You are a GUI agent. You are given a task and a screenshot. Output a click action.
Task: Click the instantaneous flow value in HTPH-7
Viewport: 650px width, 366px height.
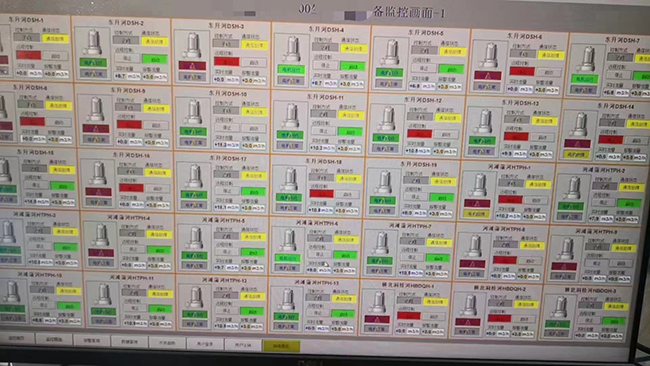(x=410, y=273)
